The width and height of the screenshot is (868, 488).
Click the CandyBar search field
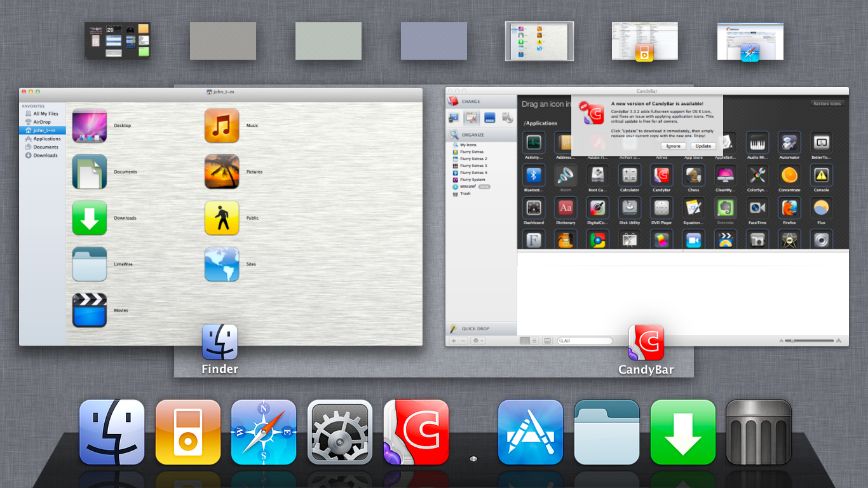coord(585,341)
